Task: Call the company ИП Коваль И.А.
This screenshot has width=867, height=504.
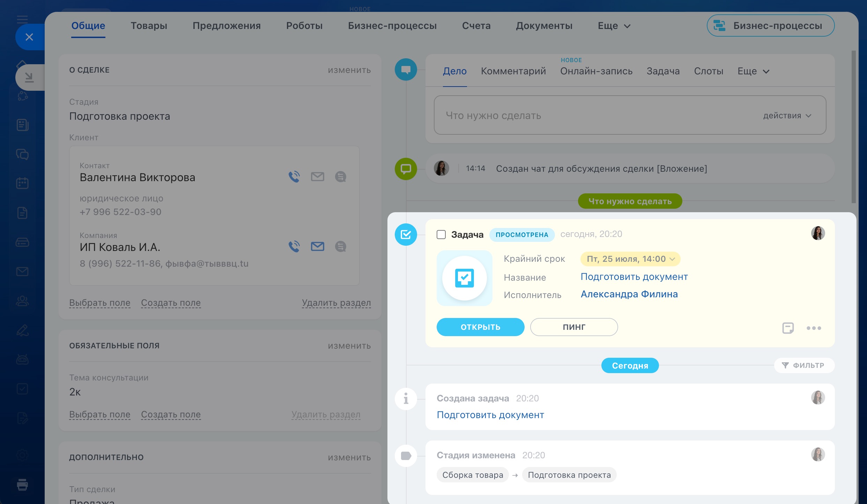Action: click(x=294, y=246)
